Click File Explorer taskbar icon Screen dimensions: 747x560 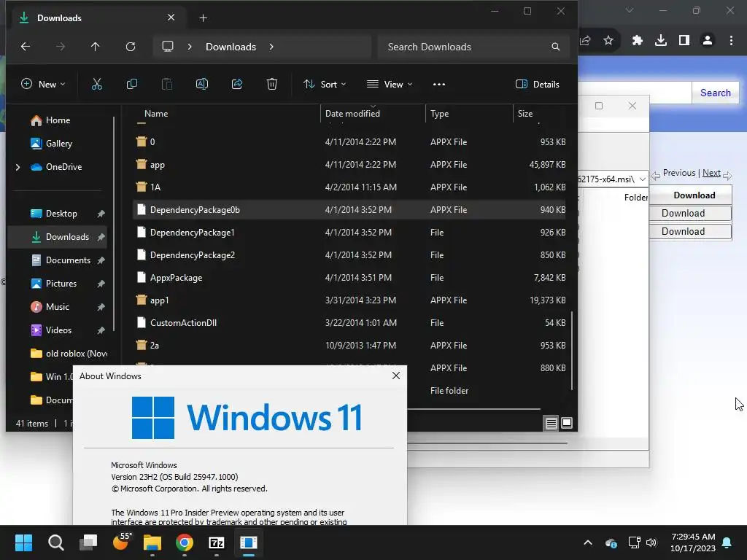click(152, 542)
